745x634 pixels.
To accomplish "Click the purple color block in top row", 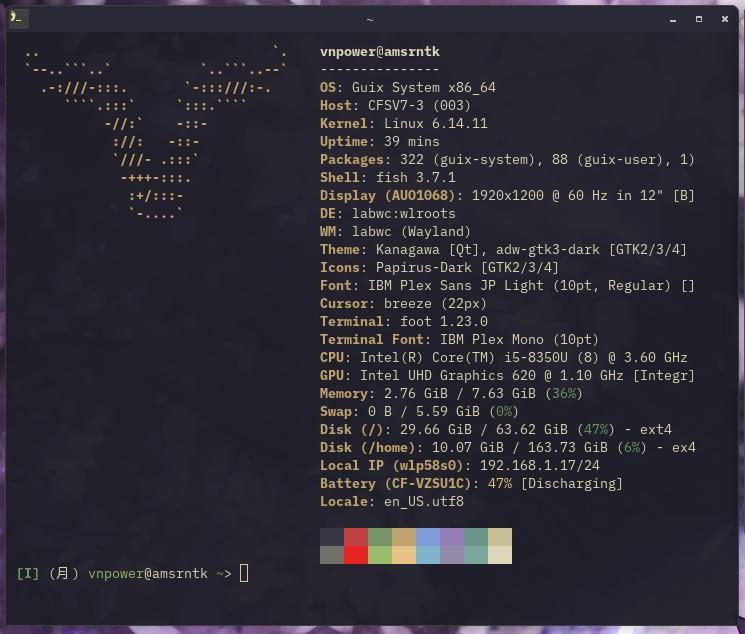I will coord(452,537).
